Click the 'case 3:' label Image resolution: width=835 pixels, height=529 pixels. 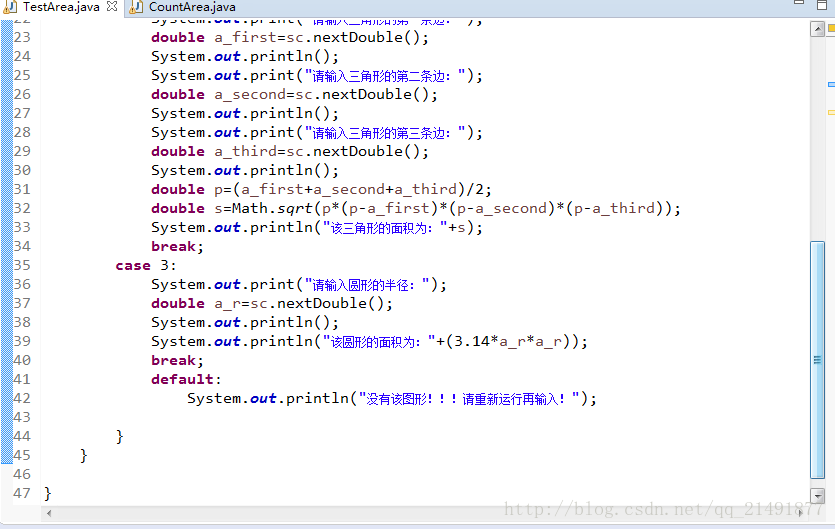pos(146,266)
